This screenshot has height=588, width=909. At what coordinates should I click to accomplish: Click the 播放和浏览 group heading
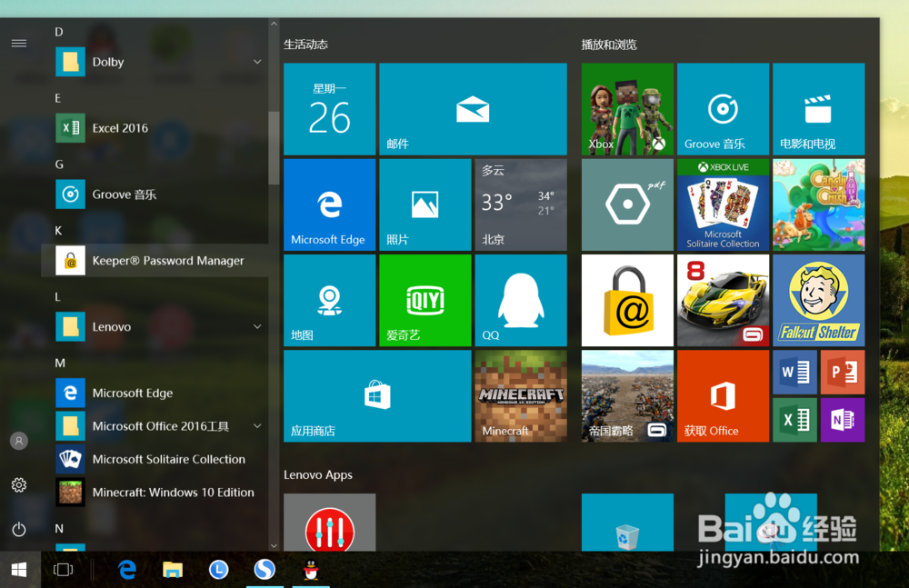[x=609, y=45]
